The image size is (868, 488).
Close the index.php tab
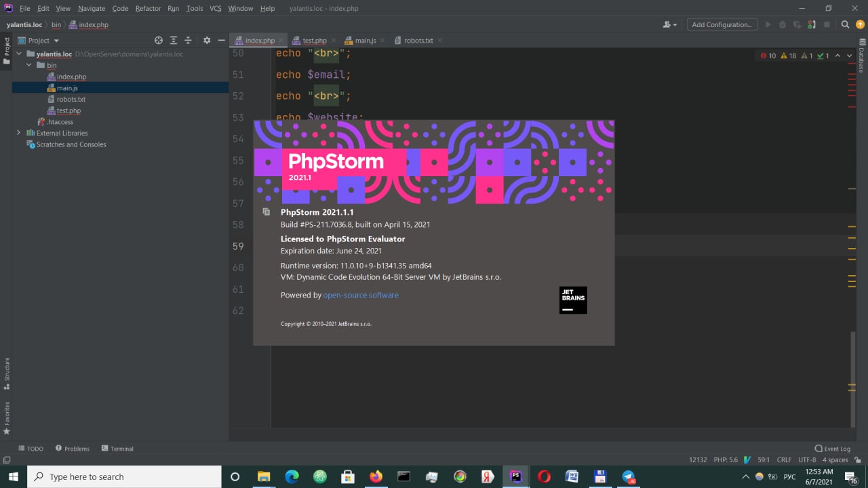coord(280,41)
